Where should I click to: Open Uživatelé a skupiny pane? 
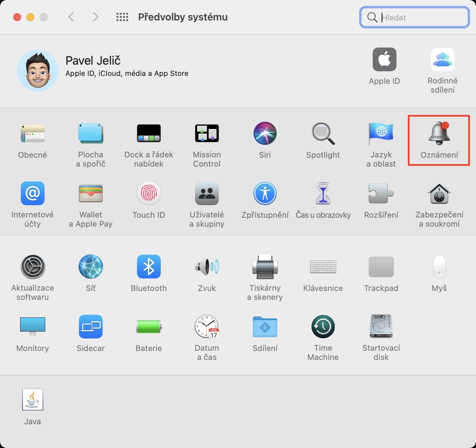pos(207,193)
